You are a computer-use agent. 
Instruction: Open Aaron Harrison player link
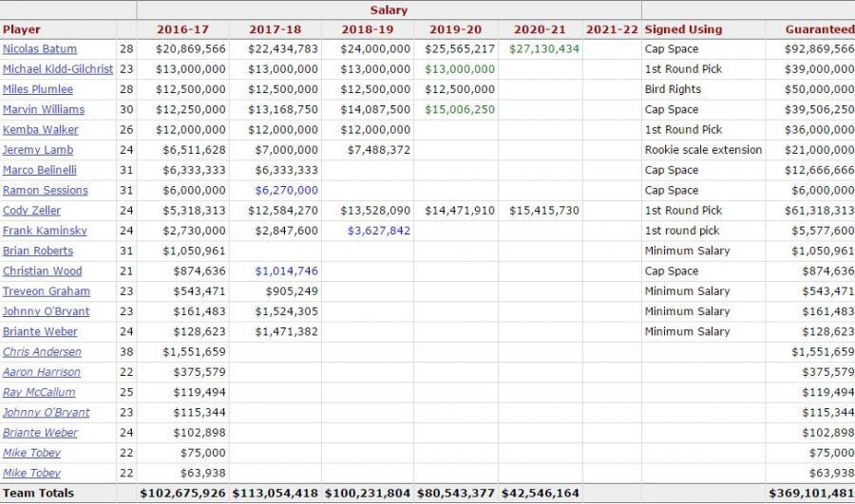pyautogui.click(x=42, y=372)
